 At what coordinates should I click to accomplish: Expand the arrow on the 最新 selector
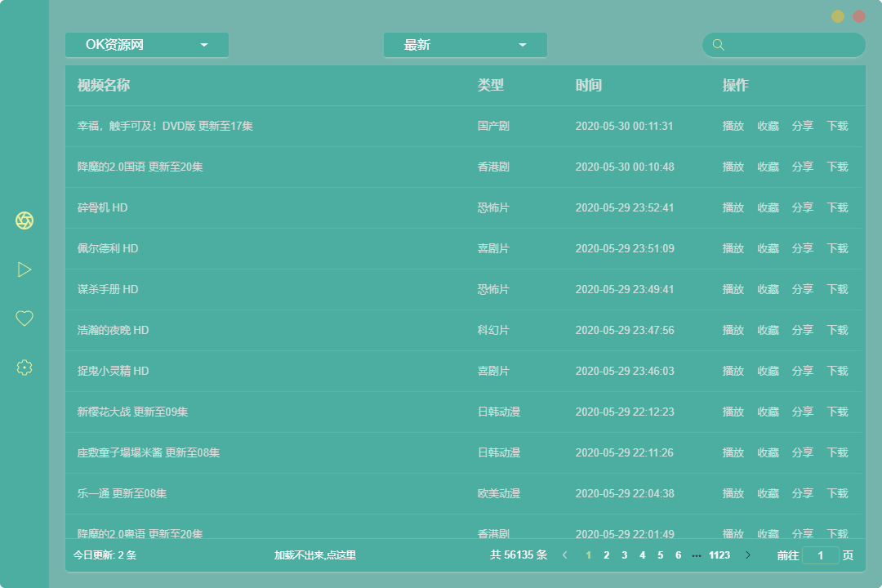(x=522, y=45)
